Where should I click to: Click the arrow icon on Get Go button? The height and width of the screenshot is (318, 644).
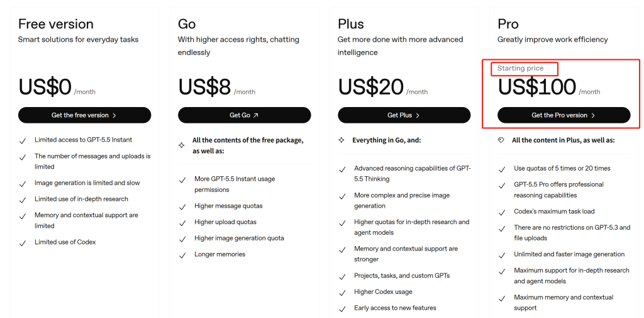256,116
